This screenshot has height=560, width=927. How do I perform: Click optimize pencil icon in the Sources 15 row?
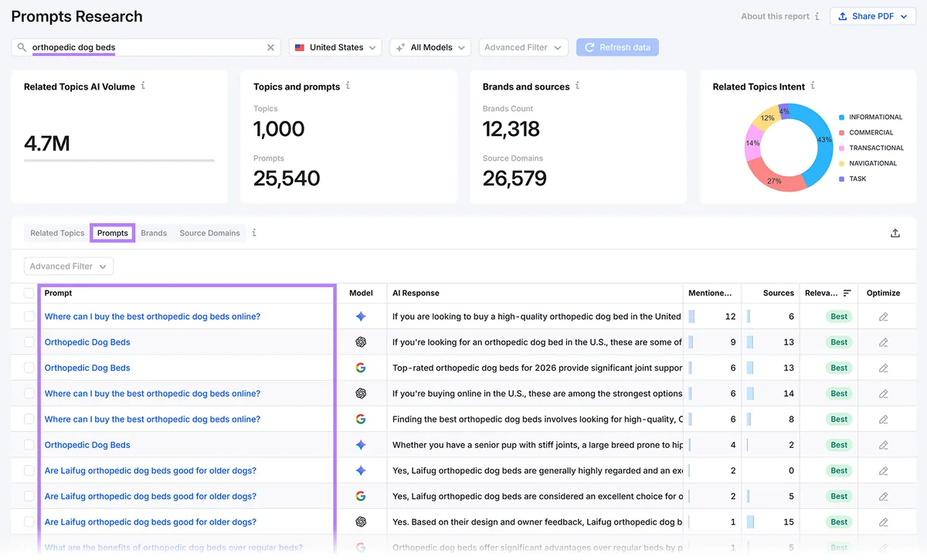(x=884, y=522)
